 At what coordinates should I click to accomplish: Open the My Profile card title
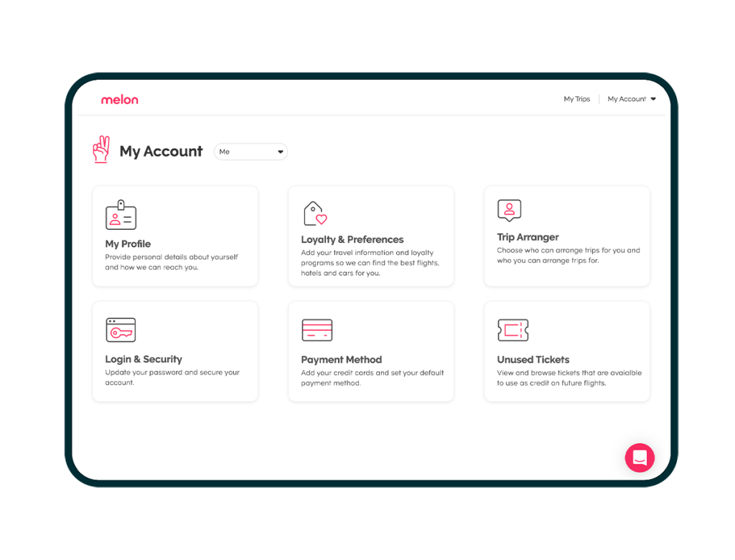[x=128, y=244]
